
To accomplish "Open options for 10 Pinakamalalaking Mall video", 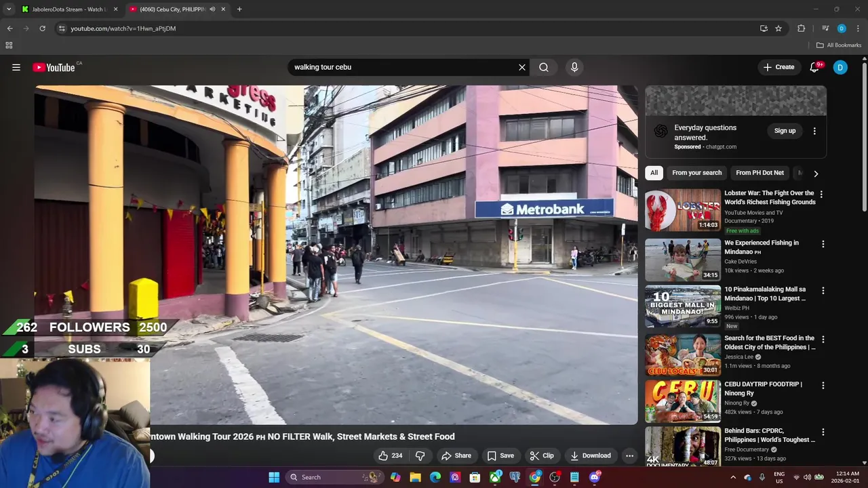I will click(x=823, y=291).
